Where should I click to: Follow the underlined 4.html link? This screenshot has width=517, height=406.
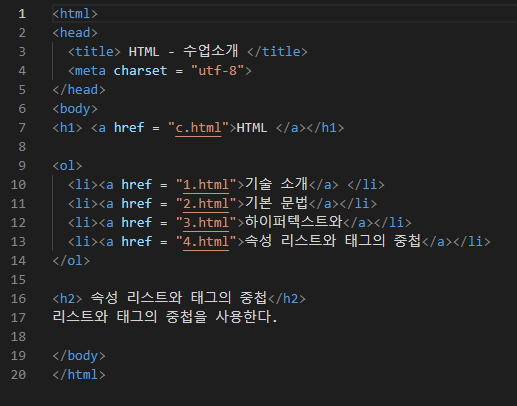pos(206,242)
